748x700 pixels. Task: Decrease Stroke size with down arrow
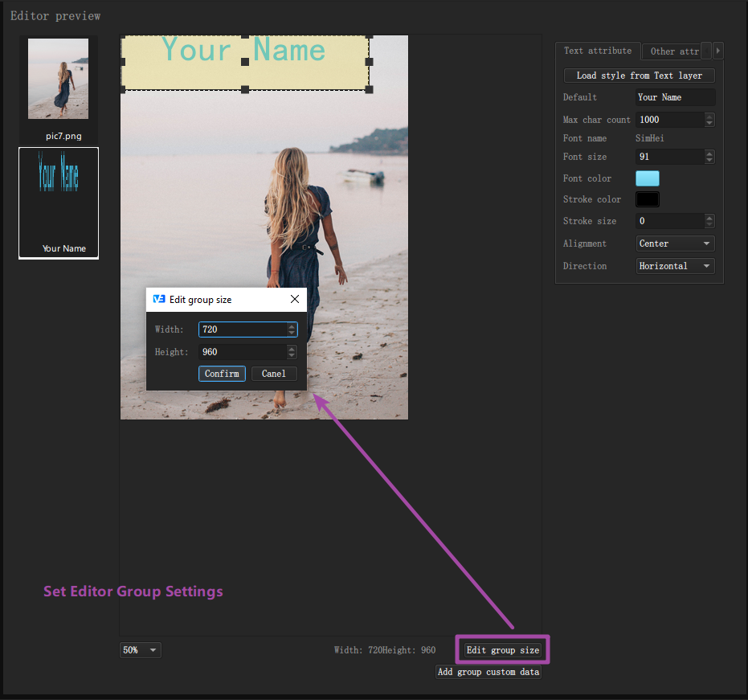point(709,225)
